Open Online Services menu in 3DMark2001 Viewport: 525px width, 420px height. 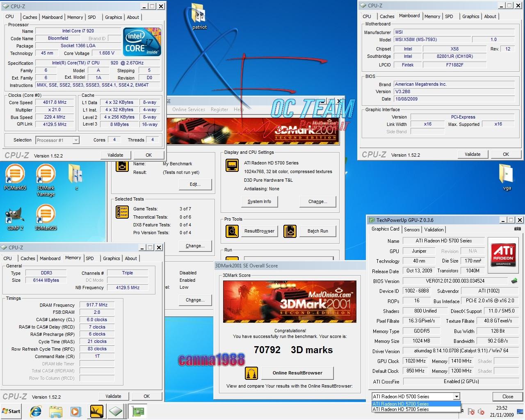point(188,110)
